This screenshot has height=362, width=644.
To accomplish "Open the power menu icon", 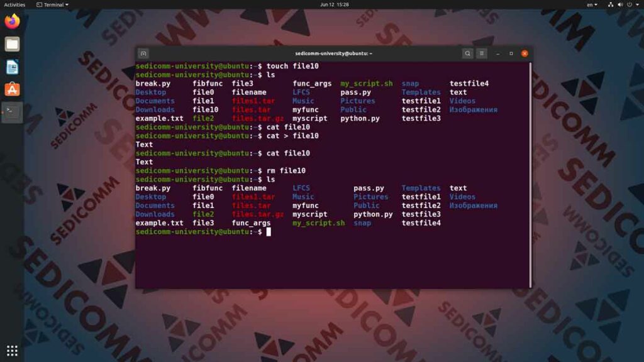I will tap(630, 4).
